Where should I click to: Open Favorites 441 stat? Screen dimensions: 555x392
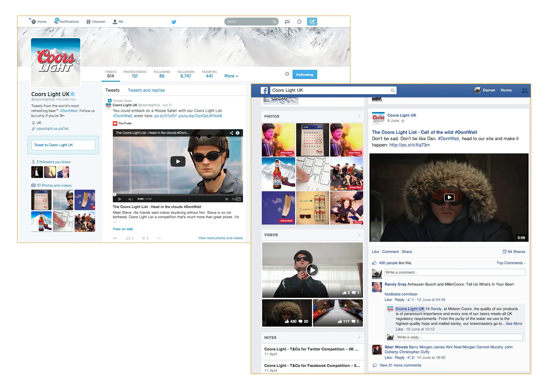click(x=209, y=74)
